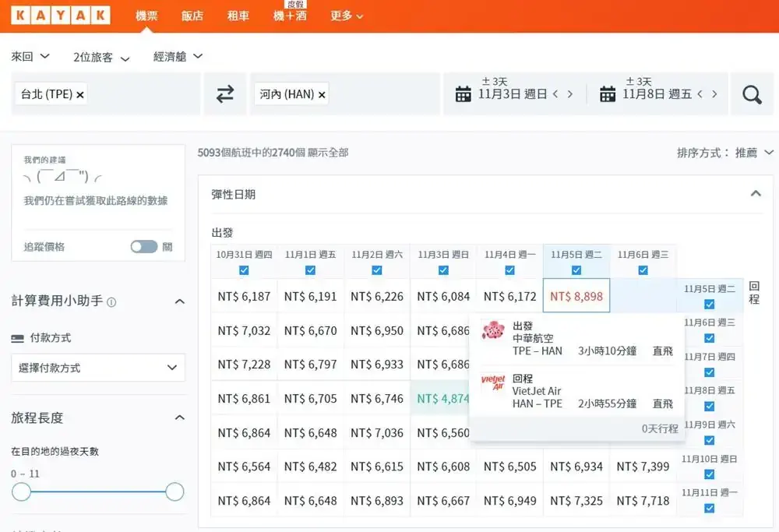
Task: Click info icon beside 計算費用小助手
Action: [x=111, y=302]
